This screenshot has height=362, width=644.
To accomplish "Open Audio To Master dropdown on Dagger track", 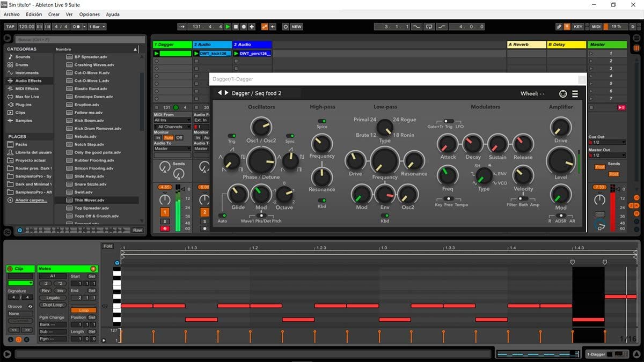I will click(172, 149).
